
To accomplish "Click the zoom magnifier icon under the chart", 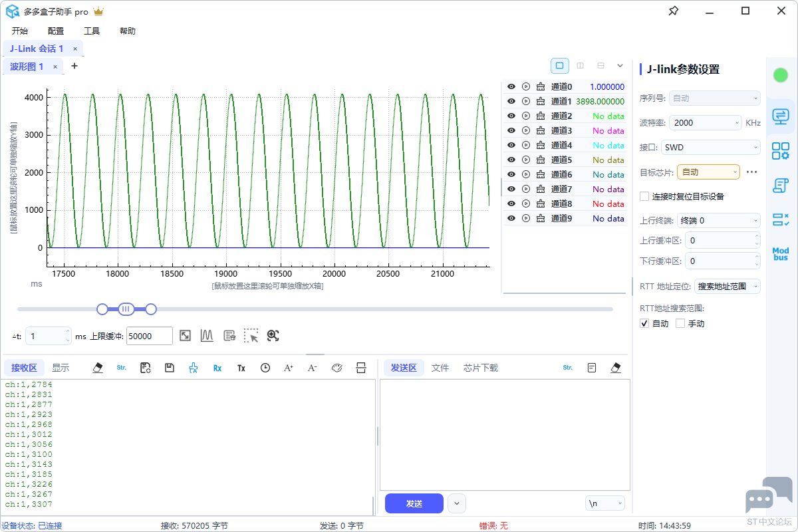I will [x=273, y=336].
